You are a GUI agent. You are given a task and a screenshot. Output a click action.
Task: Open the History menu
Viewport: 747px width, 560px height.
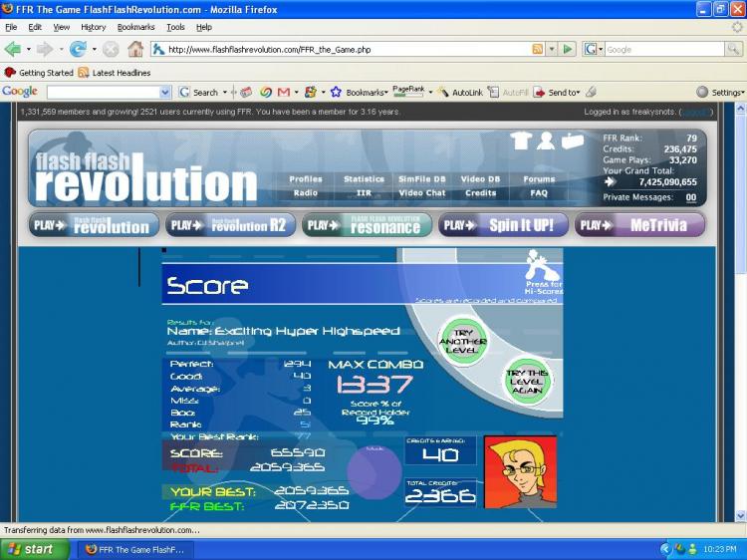click(93, 27)
